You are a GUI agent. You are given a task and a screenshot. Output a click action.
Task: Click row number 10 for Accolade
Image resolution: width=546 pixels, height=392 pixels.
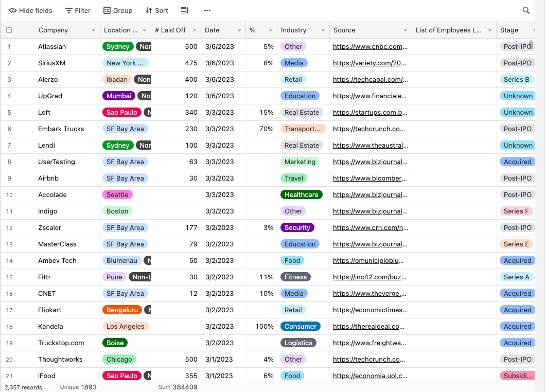tap(9, 195)
